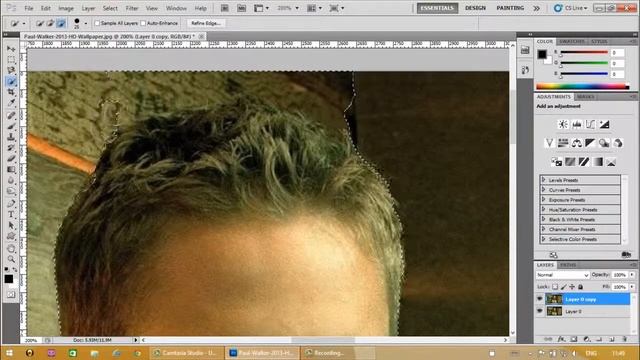This screenshot has height=360, width=640.
Task: Switch to the Painting workspace
Action: pos(510,8)
